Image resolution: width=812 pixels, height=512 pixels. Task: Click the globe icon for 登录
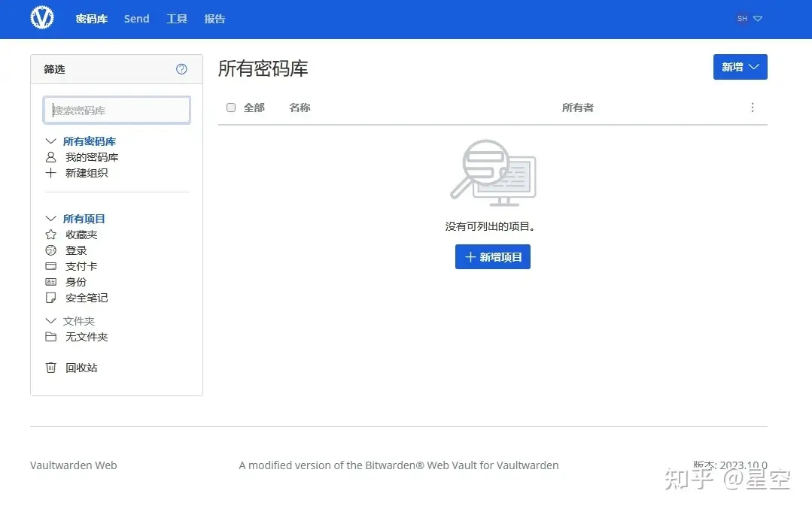[x=51, y=250]
